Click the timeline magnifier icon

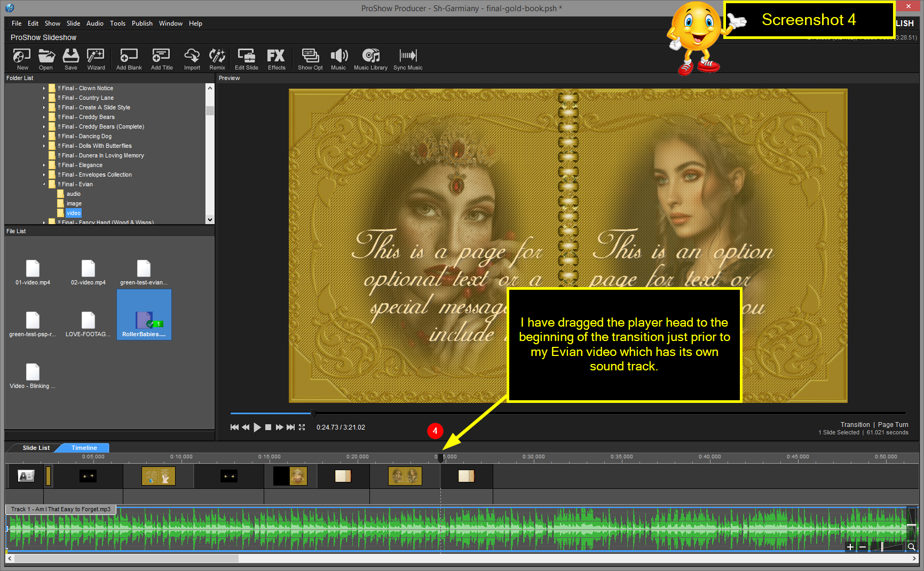pyautogui.click(x=912, y=547)
